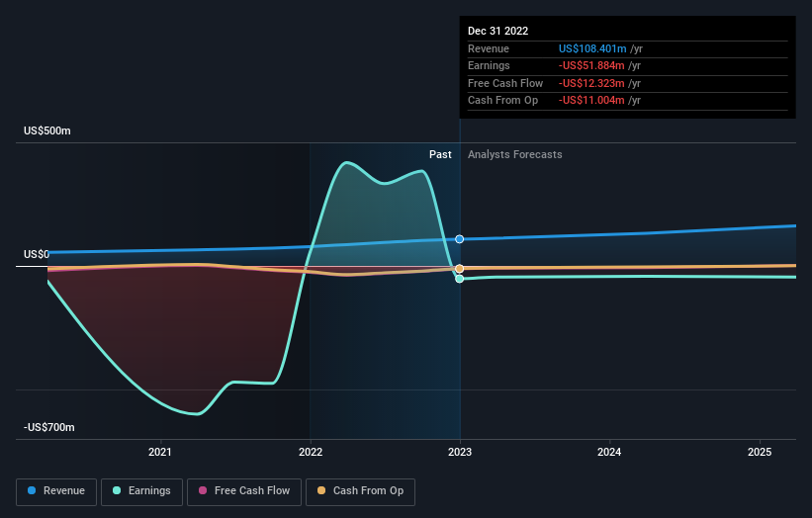Click the Revenue value US$108.401m in tooltip
Image resolution: width=812 pixels, height=518 pixels.
coord(592,48)
